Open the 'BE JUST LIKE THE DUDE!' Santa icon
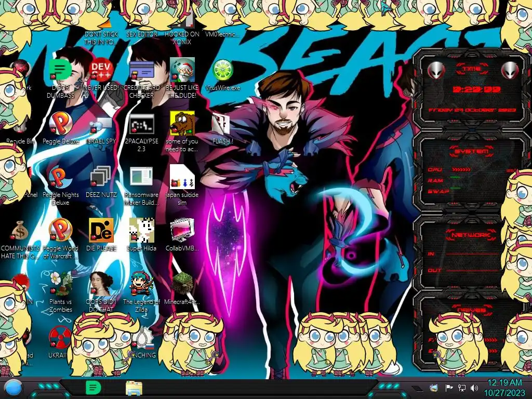This screenshot has height=399, width=532. point(182,70)
